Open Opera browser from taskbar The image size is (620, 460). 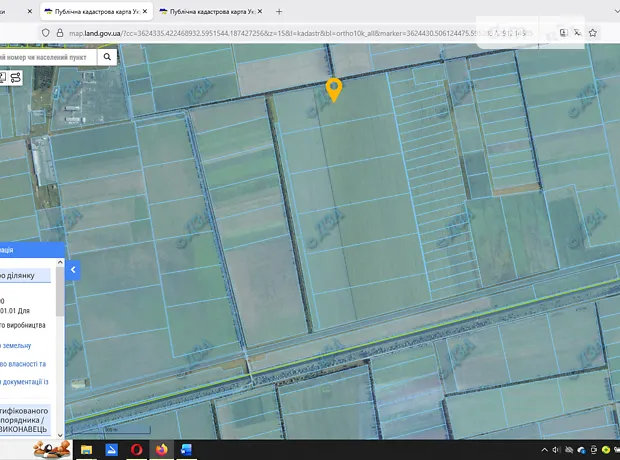(x=137, y=450)
